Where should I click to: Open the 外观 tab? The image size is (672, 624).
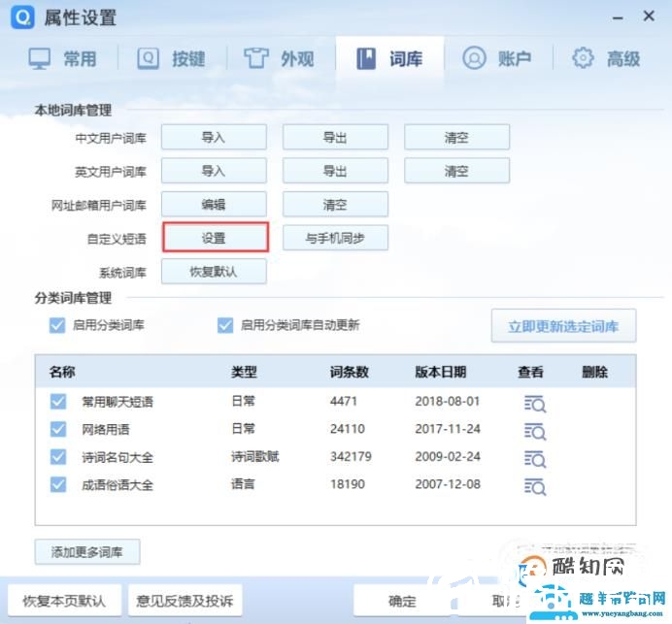coord(279,58)
